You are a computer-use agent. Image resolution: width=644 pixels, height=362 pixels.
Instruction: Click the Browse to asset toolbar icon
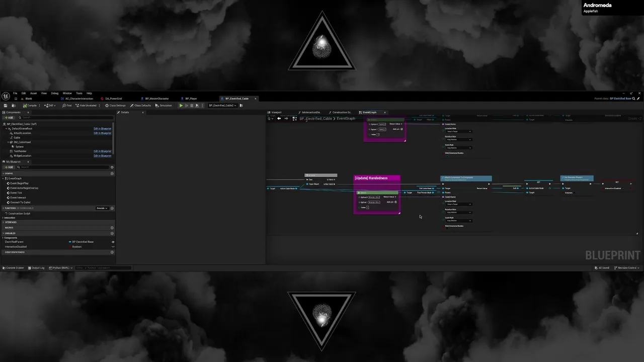(14, 106)
